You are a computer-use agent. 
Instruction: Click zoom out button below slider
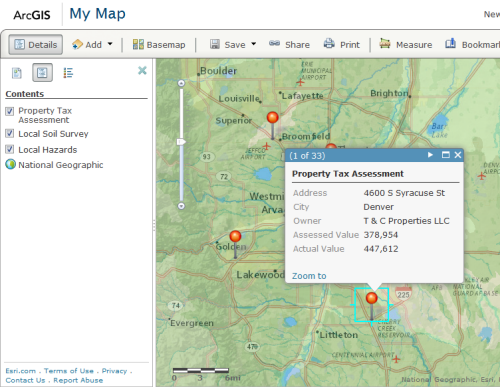pos(181,206)
